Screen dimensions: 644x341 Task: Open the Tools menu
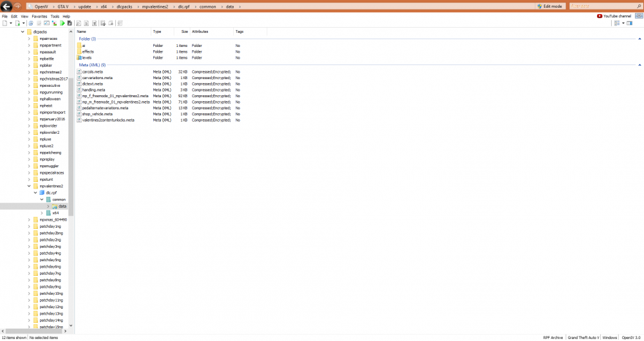(x=55, y=17)
